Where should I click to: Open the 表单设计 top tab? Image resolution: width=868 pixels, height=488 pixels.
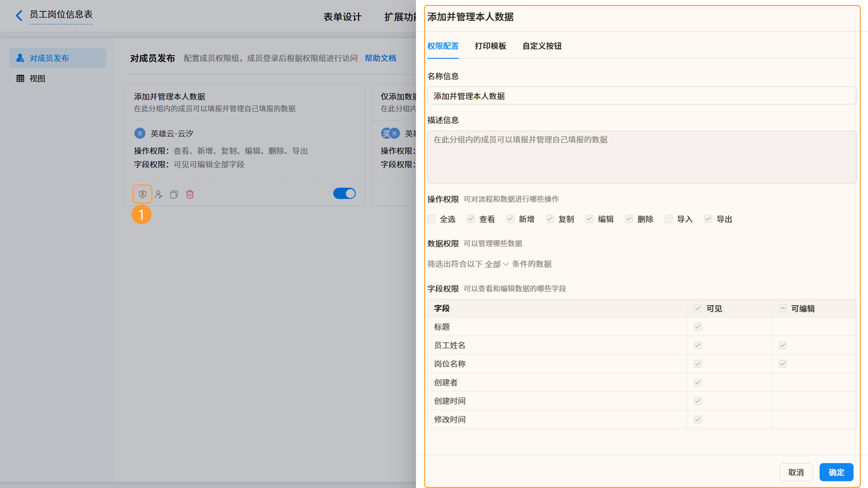[x=342, y=17]
